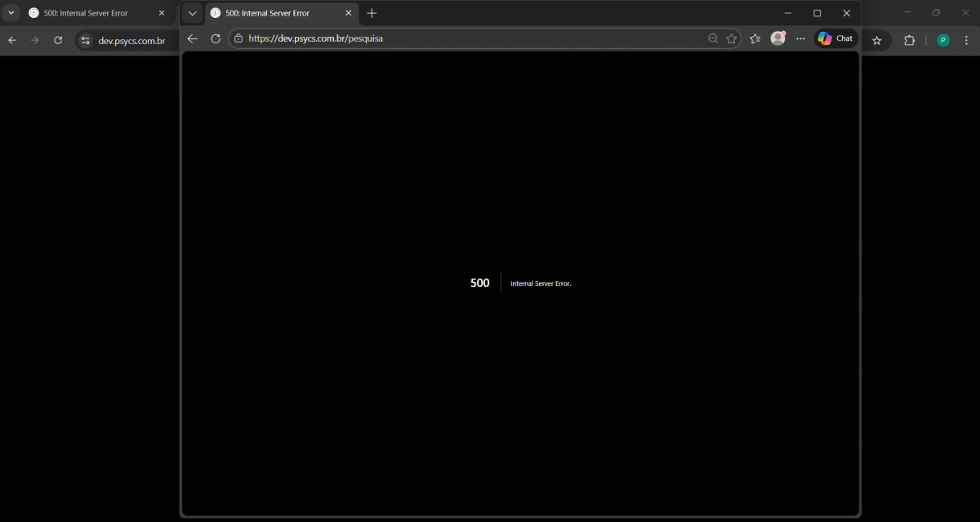980x522 pixels.
Task: Click Chrome's reload button
Action: (x=58, y=40)
